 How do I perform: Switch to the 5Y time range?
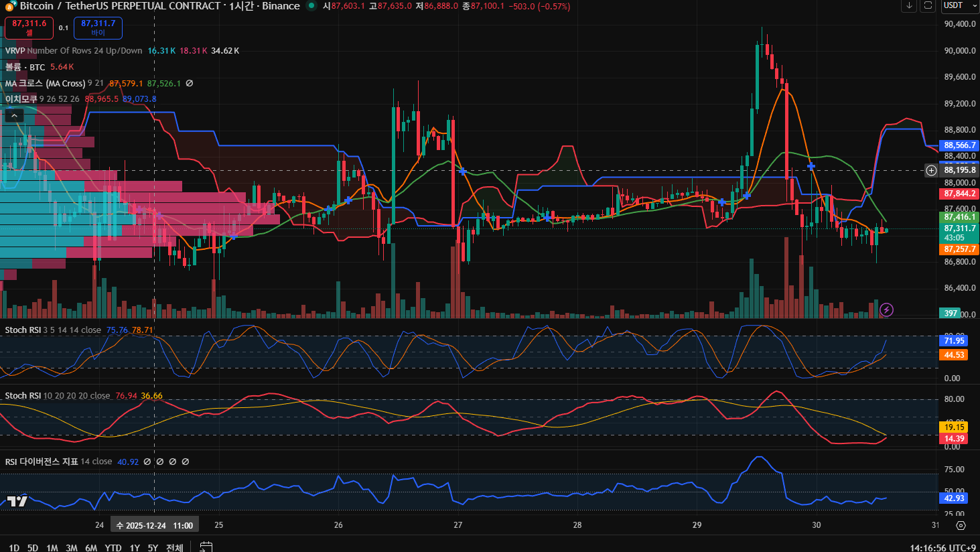(x=153, y=547)
